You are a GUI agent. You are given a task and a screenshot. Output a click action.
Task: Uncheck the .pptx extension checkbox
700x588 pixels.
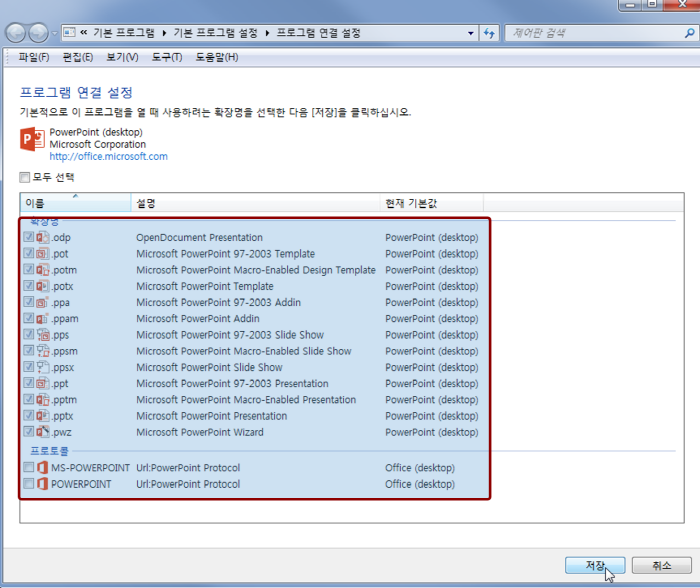tap(29, 415)
